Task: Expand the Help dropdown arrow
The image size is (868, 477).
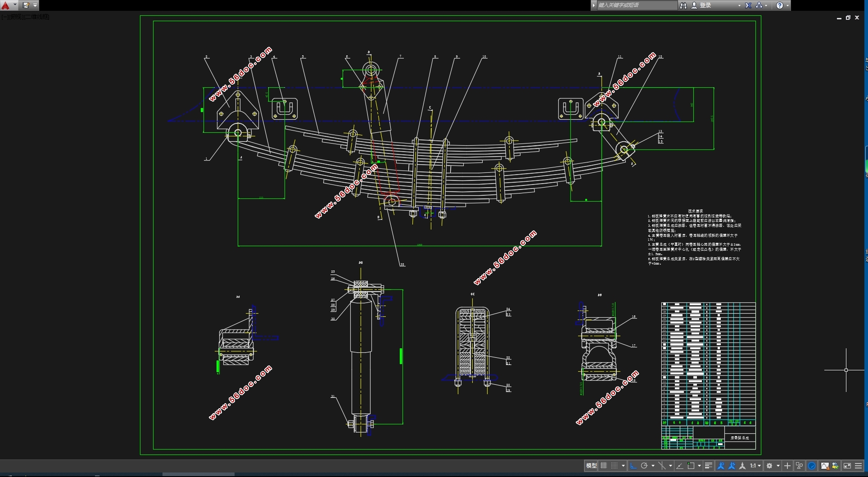Action: point(787,5)
